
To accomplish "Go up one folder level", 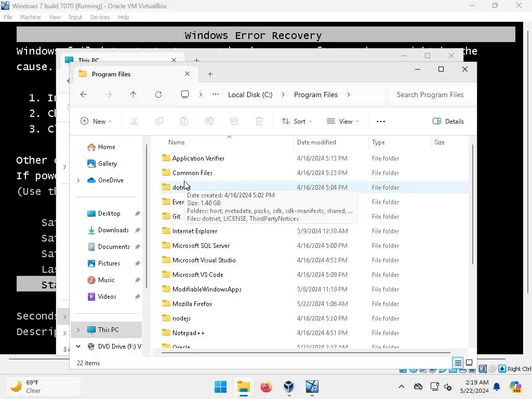I will coord(134,95).
